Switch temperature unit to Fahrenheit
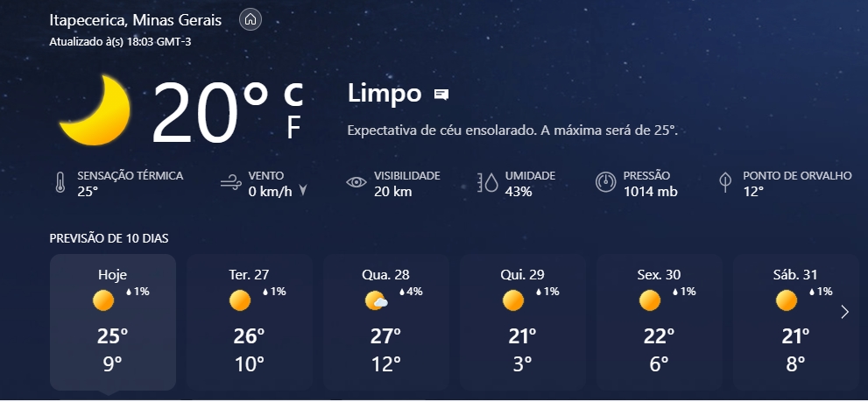868x402 pixels. coord(294,128)
